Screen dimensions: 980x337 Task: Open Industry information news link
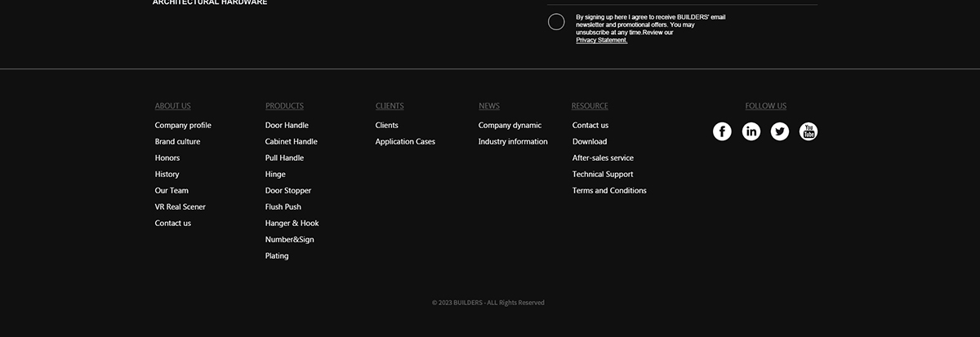click(x=513, y=142)
